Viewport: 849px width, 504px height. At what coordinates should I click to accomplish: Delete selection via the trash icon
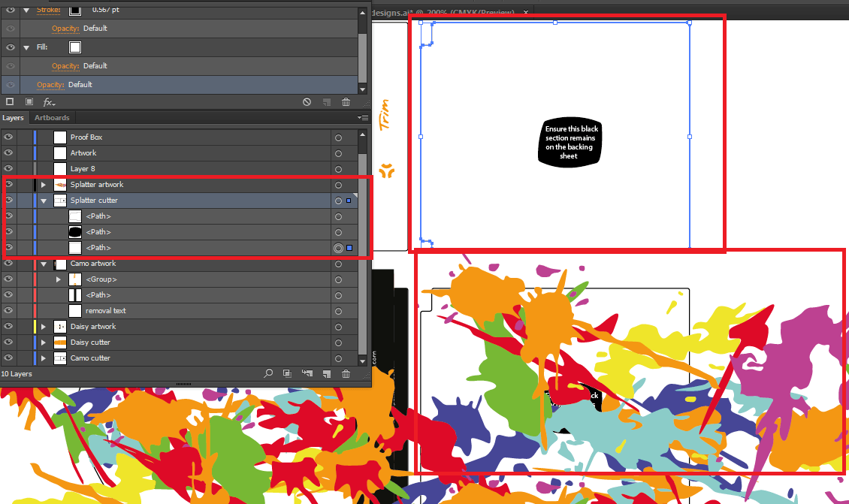345,373
